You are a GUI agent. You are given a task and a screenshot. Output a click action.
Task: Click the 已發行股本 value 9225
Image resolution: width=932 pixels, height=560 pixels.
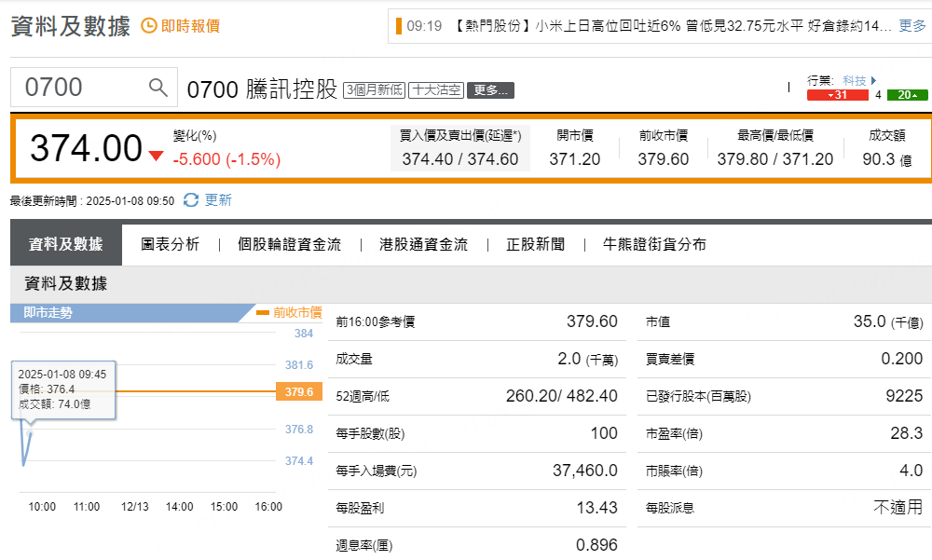tap(904, 396)
